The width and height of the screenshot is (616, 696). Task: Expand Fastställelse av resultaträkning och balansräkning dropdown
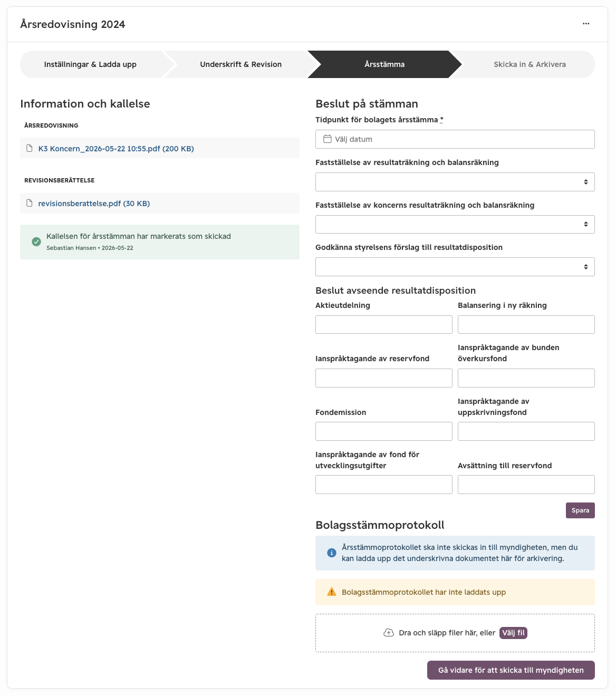pos(455,182)
